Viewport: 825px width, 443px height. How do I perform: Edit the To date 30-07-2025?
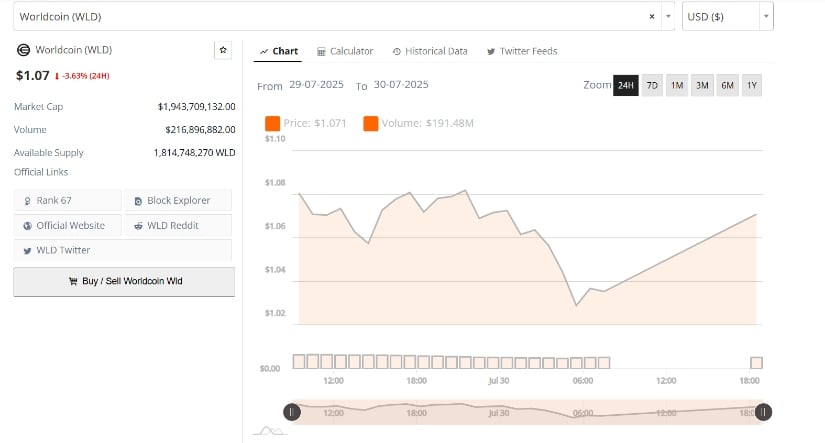pos(401,85)
